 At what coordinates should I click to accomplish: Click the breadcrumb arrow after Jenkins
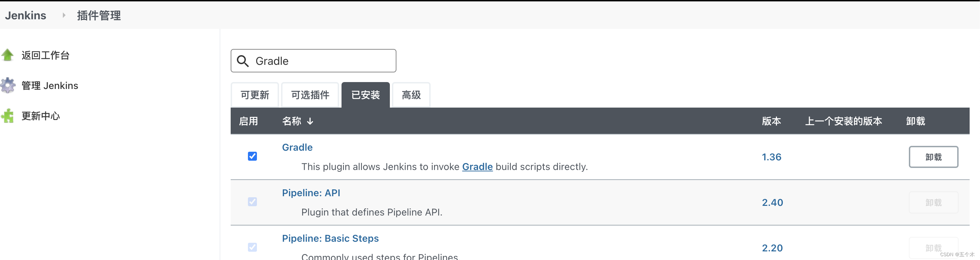point(64,15)
